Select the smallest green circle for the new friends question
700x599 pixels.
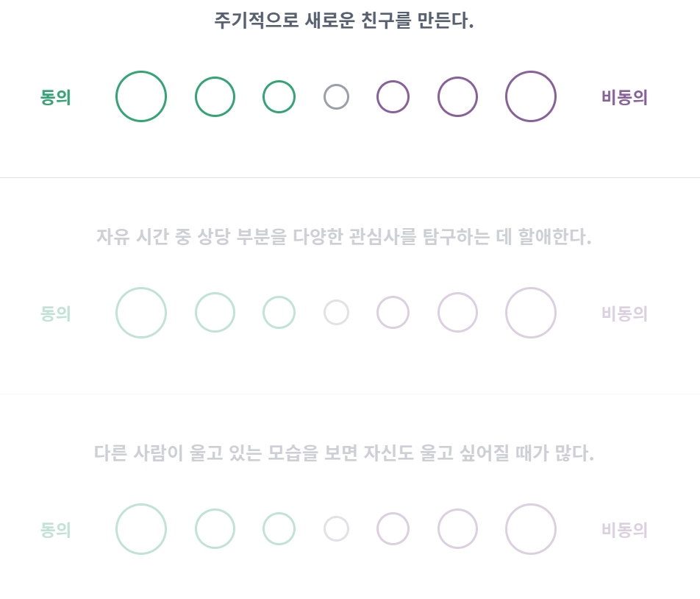click(x=279, y=96)
